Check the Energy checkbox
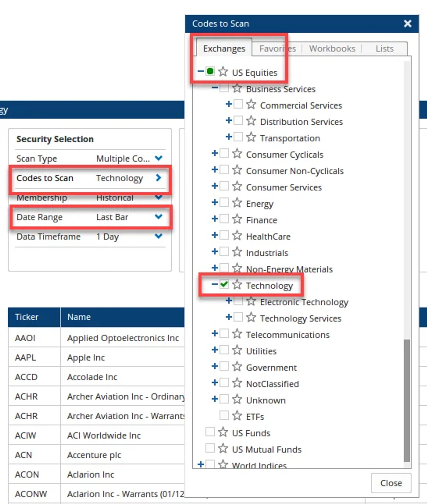The height and width of the screenshot is (504, 427). pyautogui.click(x=224, y=203)
